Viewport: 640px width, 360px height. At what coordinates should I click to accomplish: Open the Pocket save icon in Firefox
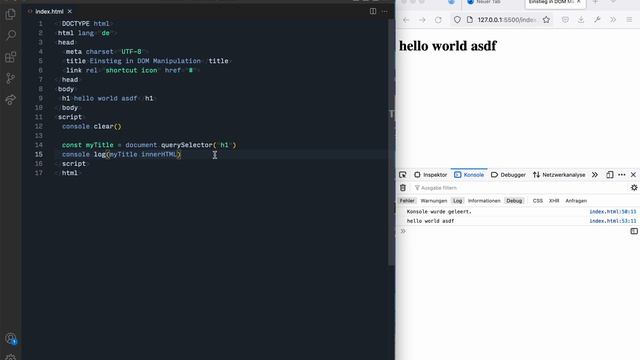point(565,20)
